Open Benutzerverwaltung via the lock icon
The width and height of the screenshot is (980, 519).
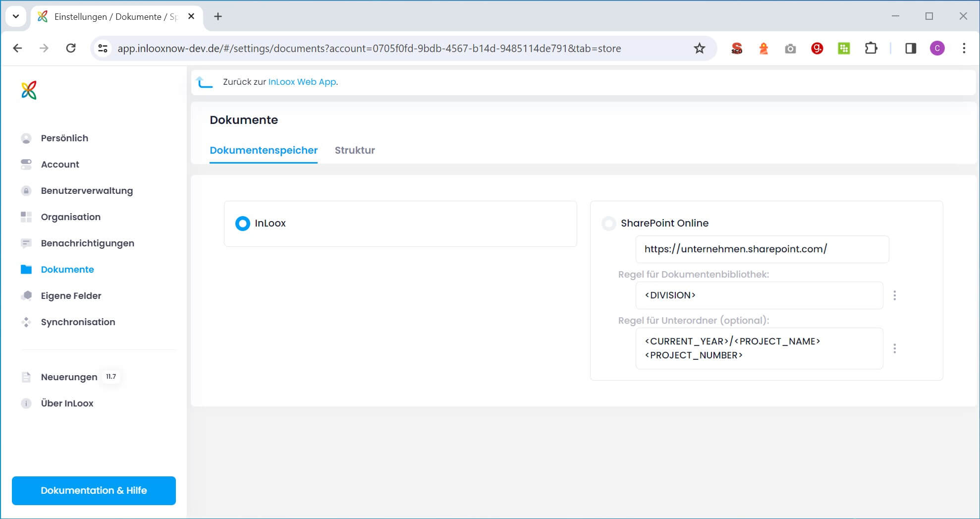pos(26,190)
